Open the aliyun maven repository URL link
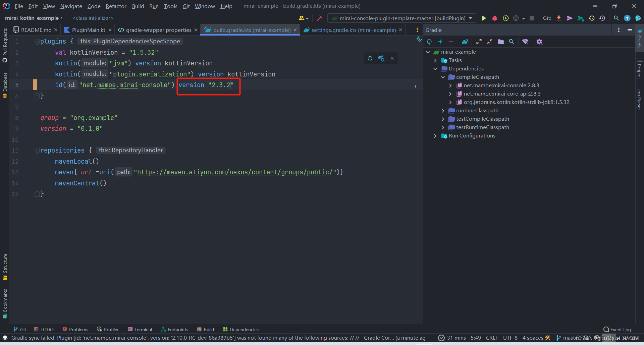644x345 pixels. pyautogui.click(x=235, y=172)
